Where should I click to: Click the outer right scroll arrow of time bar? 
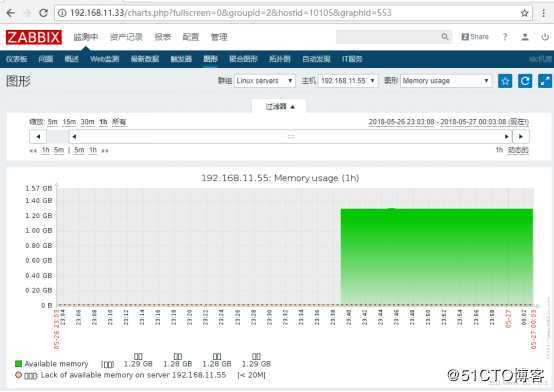521,136
